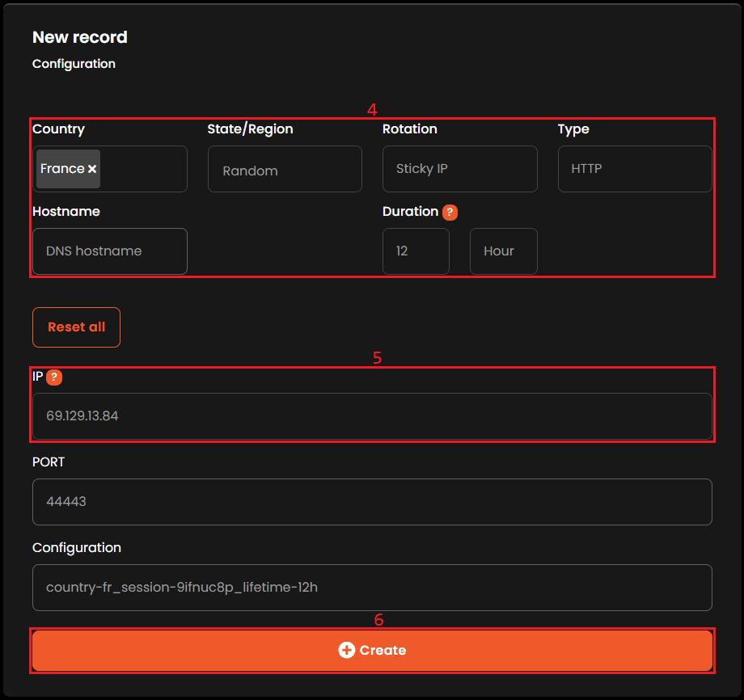Select the IP address field 69.129.13.84

pyautogui.click(x=372, y=416)
